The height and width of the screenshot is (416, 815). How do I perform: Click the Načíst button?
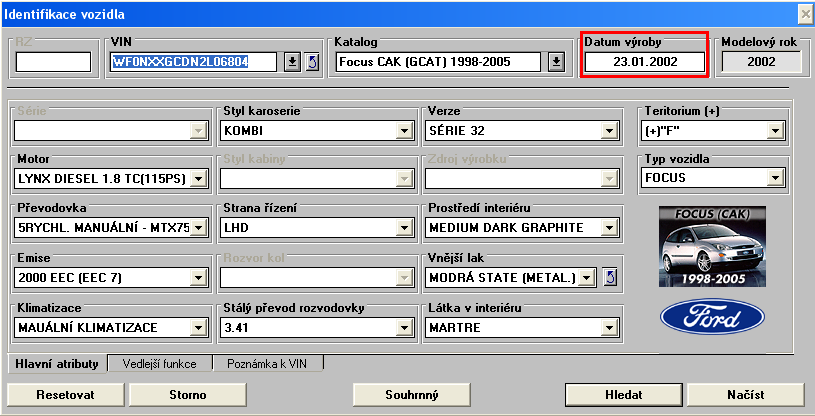[x=745, y=395]
